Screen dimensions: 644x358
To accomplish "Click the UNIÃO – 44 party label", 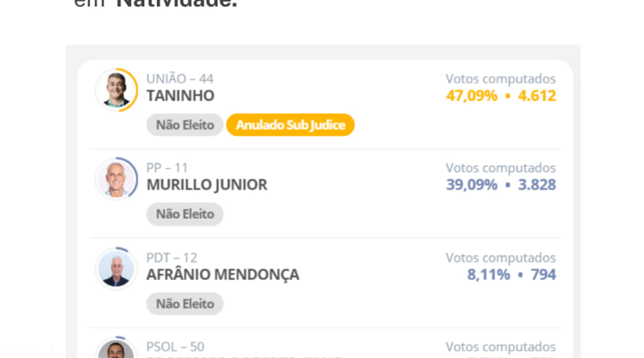I will point(180,79).
